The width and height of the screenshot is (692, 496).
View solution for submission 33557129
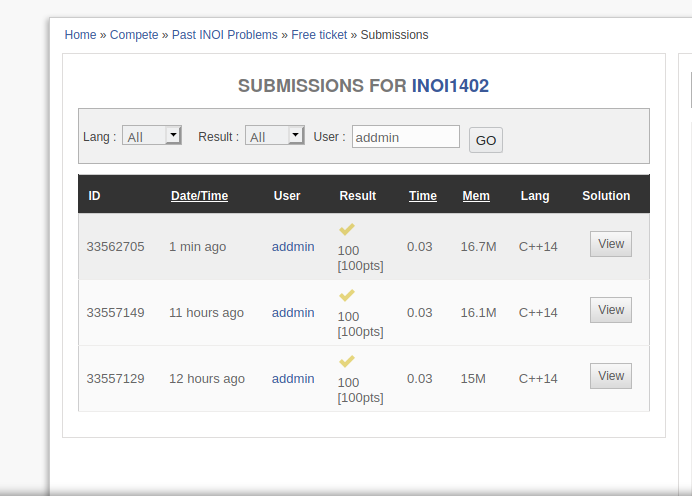coord(611,376)
